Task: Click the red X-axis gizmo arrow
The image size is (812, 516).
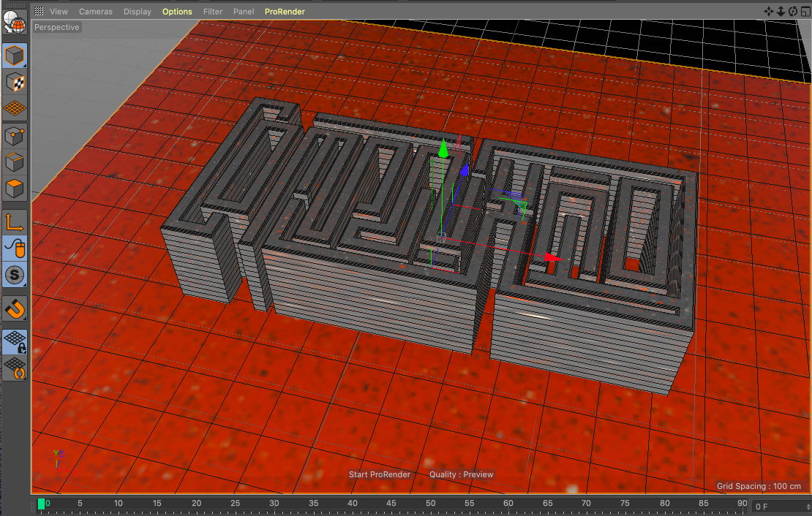Action: [x=553, y=257]
